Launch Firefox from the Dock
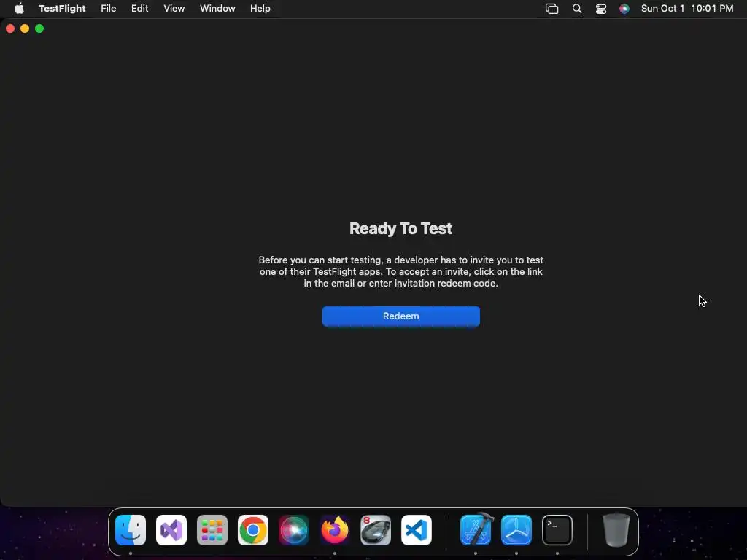Viewport: 747px width, 560px height. pos(334,530)
